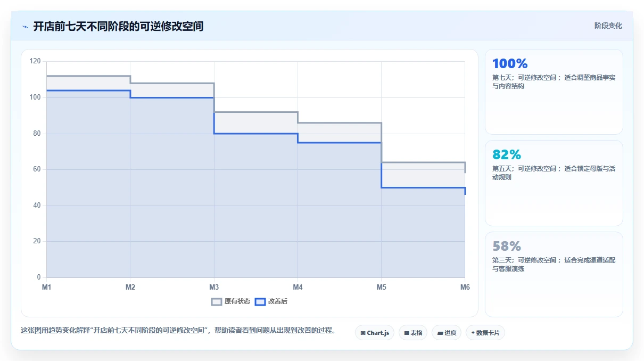644x361 pixels.
Task: Click the 80 y-axis value
Action: coord(37,134)
